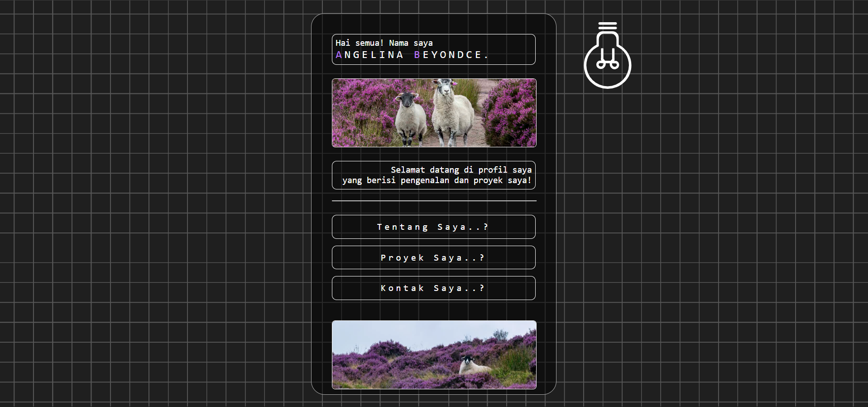Click the 'Selamat datang di profil saya' line

tap(461, 170)
